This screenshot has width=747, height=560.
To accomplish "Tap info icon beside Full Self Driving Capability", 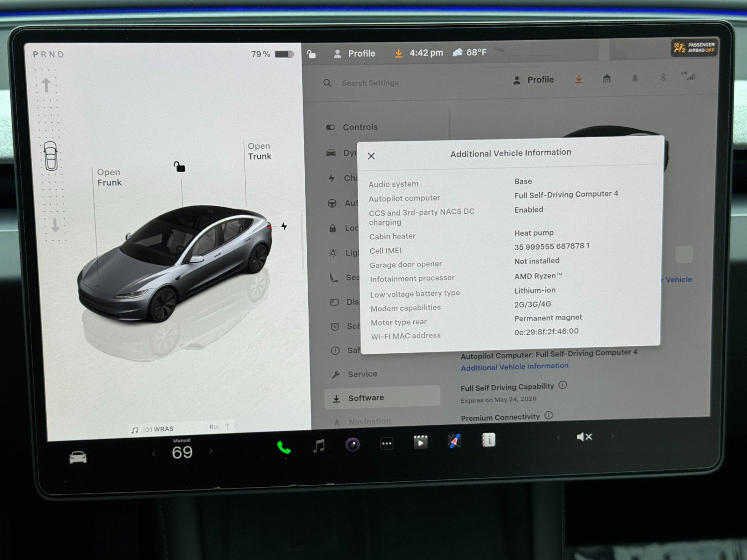I will coord(563,385).
